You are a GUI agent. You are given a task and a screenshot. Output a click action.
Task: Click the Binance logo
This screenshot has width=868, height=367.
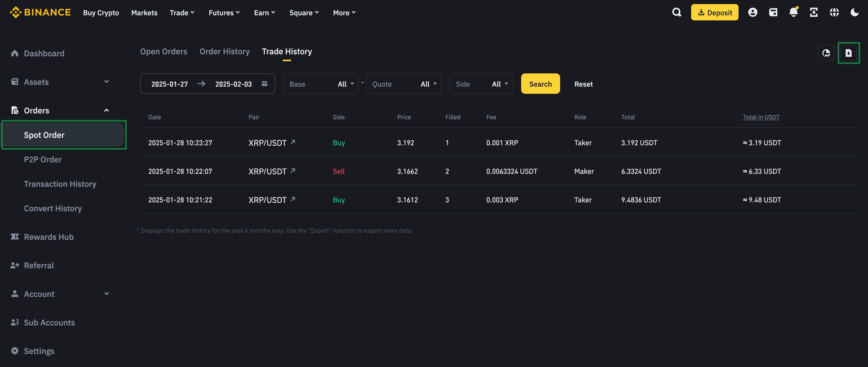tap(40, 12)
